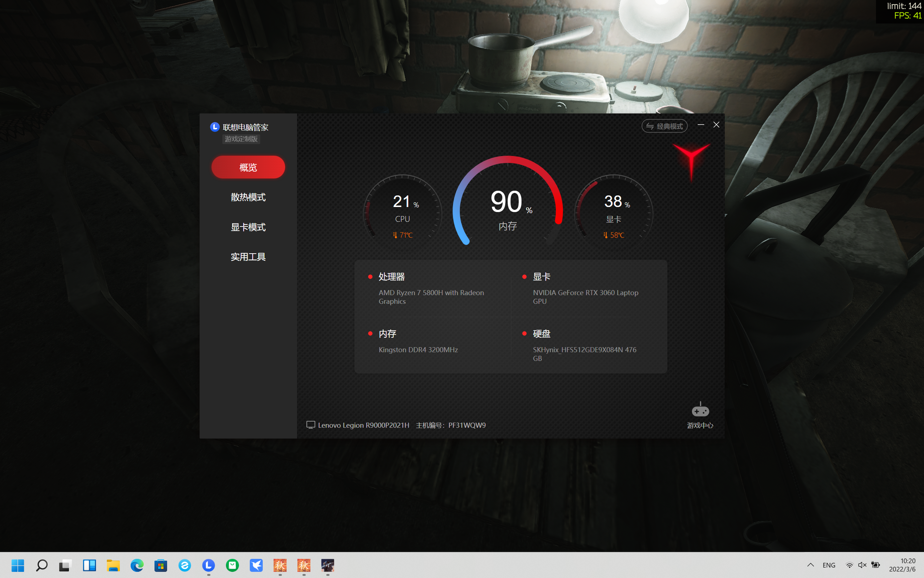Click AMD Ryzen 7 5800H processor text
The image size is (924, 578).
tap(431, 297)
